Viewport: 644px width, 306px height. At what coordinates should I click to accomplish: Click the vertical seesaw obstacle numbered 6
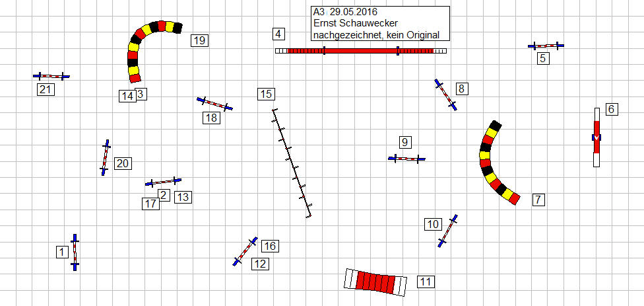pos(596,137)
